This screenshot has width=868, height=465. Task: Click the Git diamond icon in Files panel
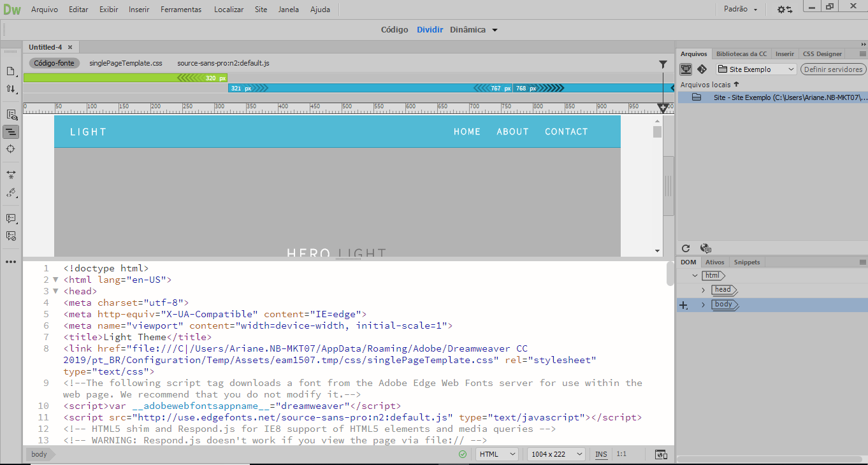[702, 69]
